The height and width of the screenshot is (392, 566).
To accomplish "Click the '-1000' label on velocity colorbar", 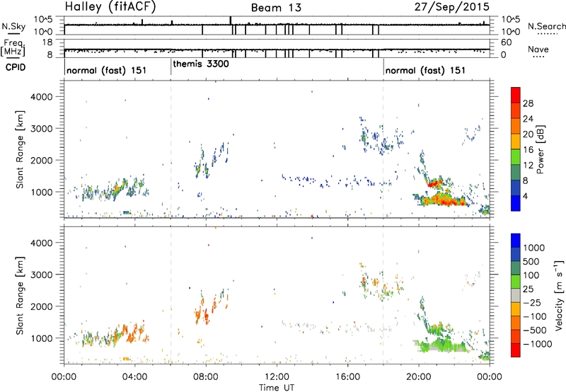I will click(538, 344).
